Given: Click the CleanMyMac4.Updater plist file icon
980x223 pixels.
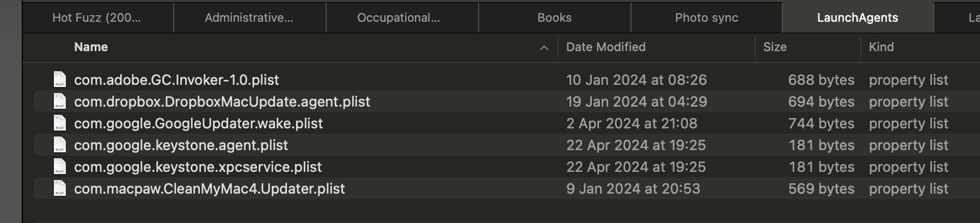Looking at the screenshot, I should [60, 189].
